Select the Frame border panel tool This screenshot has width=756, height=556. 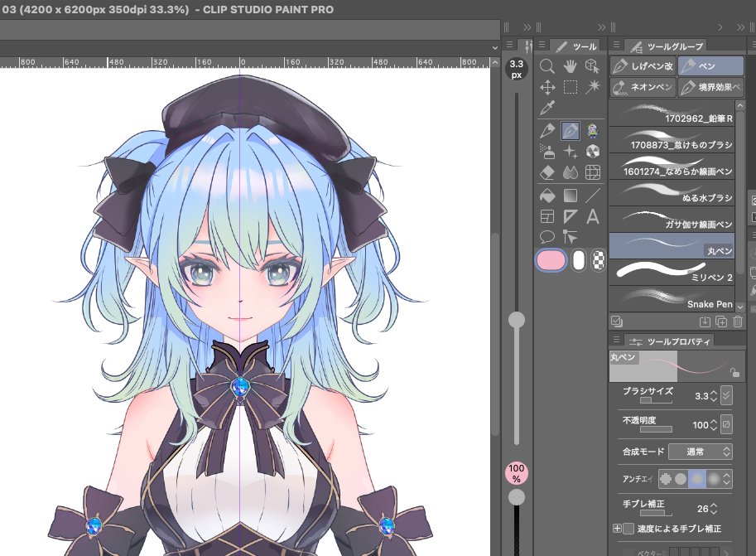click(x=547, y=216)
